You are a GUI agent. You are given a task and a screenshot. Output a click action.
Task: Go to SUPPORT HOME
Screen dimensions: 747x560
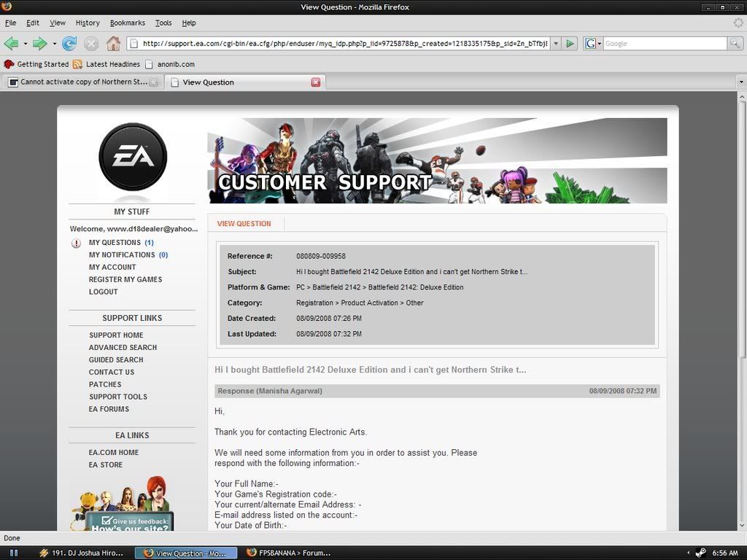point(116,335)
